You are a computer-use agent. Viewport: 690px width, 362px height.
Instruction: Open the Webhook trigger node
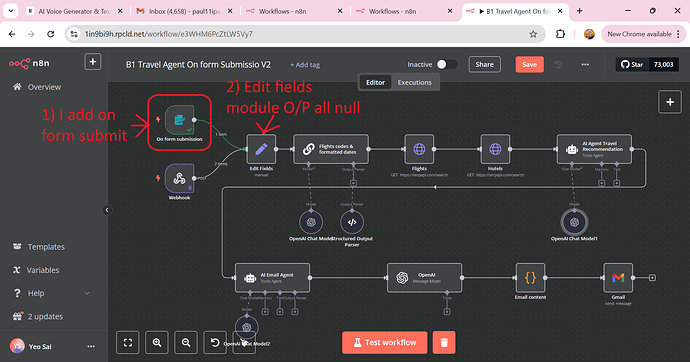(x=180, y=178)
